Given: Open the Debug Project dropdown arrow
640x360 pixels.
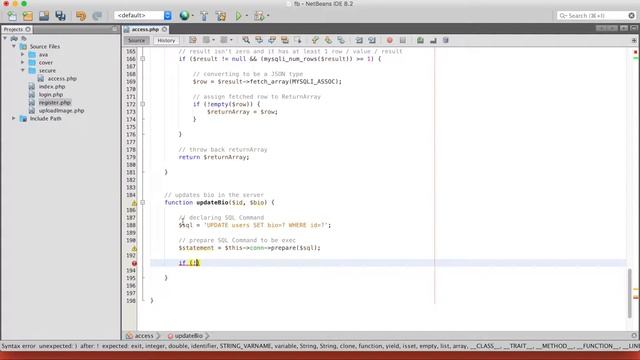Looking at the screenshot, I should pyautogui.click(x=268, y=16).
